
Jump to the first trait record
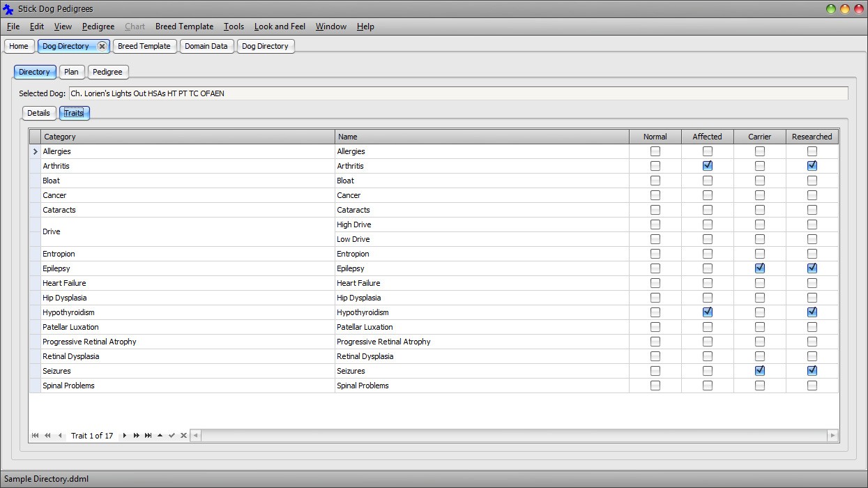coord(35,435)
